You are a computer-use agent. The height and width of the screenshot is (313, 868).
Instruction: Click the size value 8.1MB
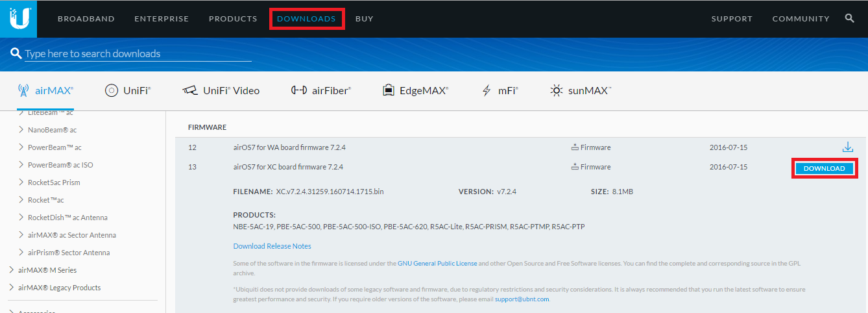coord(622,192)
